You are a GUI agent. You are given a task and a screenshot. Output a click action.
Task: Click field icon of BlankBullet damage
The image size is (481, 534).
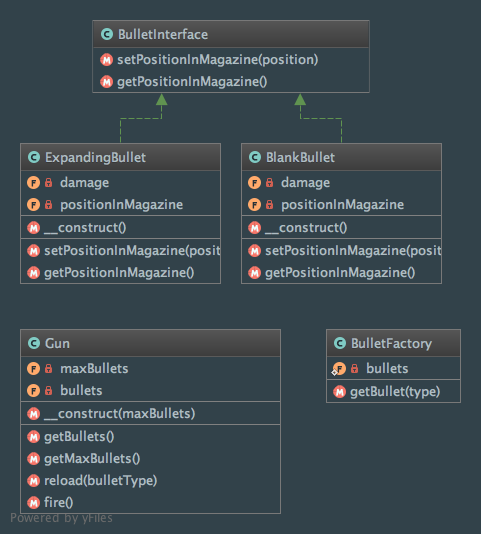(254, 183)
